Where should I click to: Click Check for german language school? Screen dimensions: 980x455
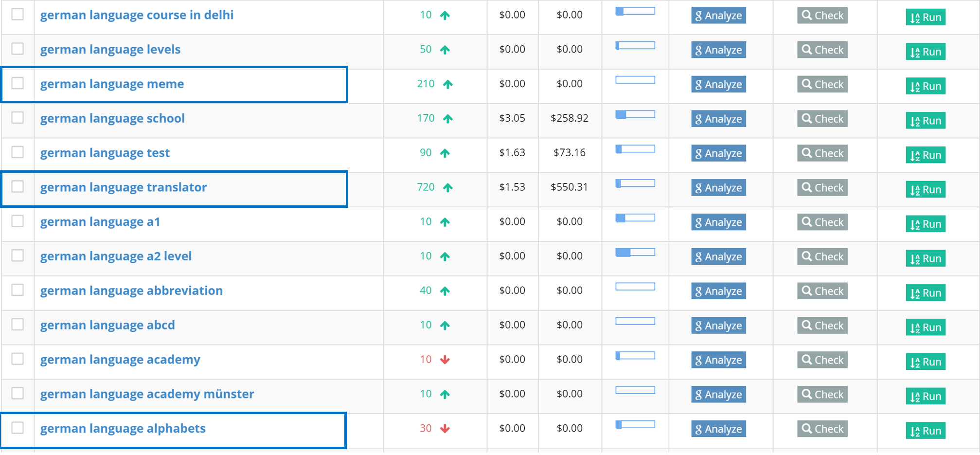tap(822, 119)
